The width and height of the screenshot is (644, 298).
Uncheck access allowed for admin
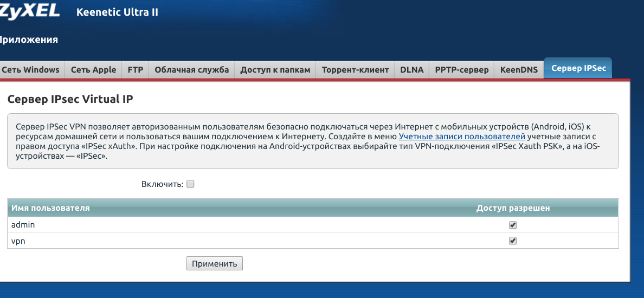click(513, 225)
